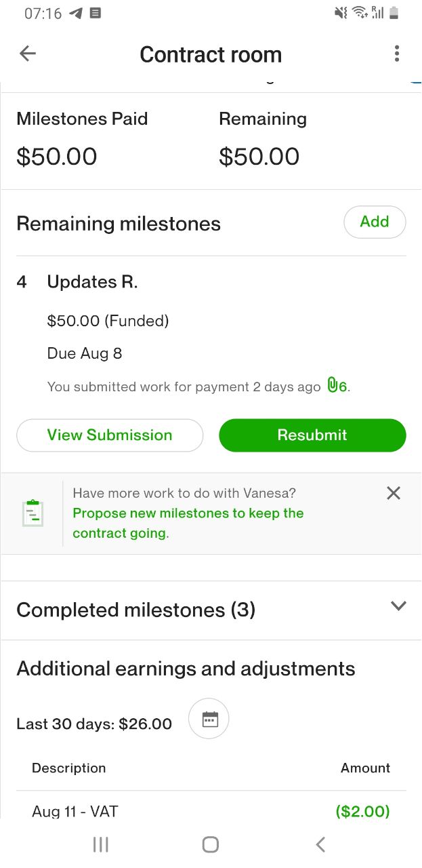Tap the Last 30 days earnings label
Viewport: 422px width, 868px height.
pos(94,724)
